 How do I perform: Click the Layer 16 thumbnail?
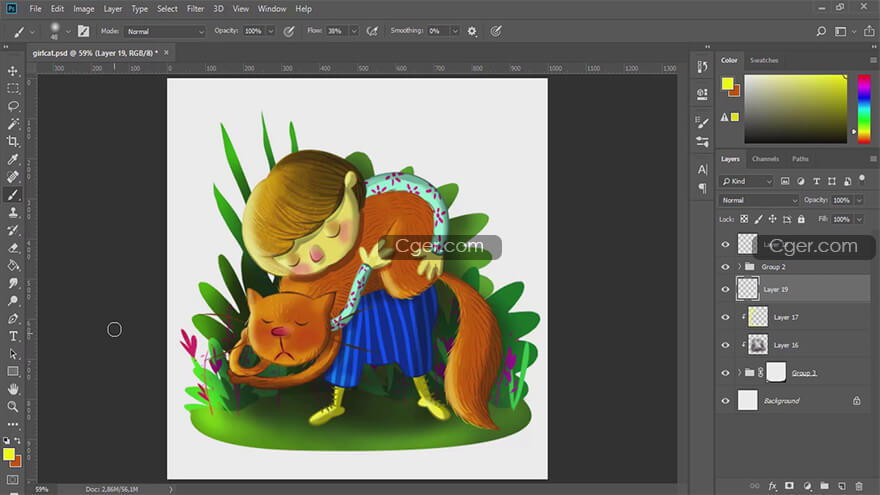(x=758, y=345)
